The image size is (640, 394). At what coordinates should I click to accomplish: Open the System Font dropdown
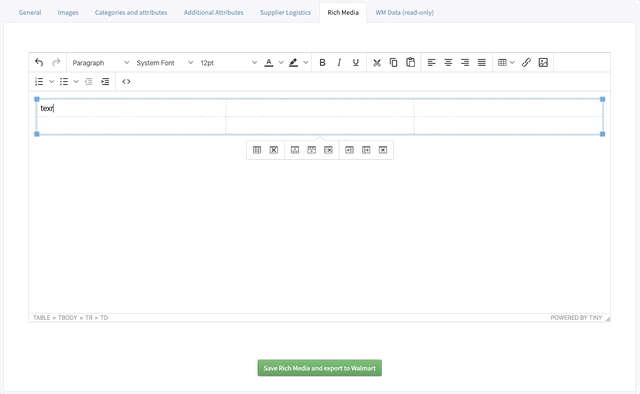tap(164, 62)
